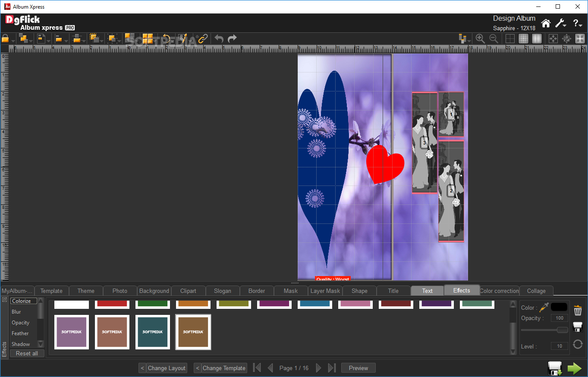Viewport: 588px width, 377px height.
Task: Zoom out of the album page
Action: [x=494, y=38]
